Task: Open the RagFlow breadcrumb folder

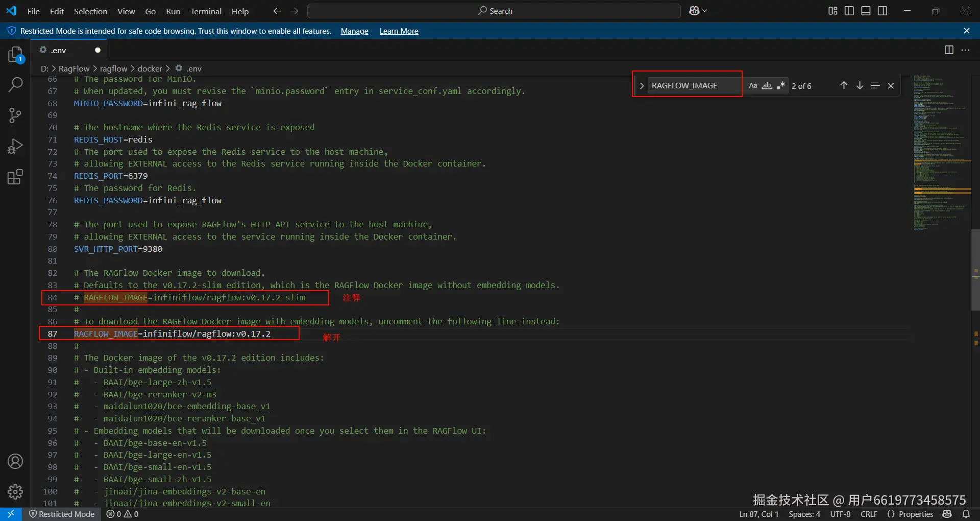Action: [x=74, y=68]
